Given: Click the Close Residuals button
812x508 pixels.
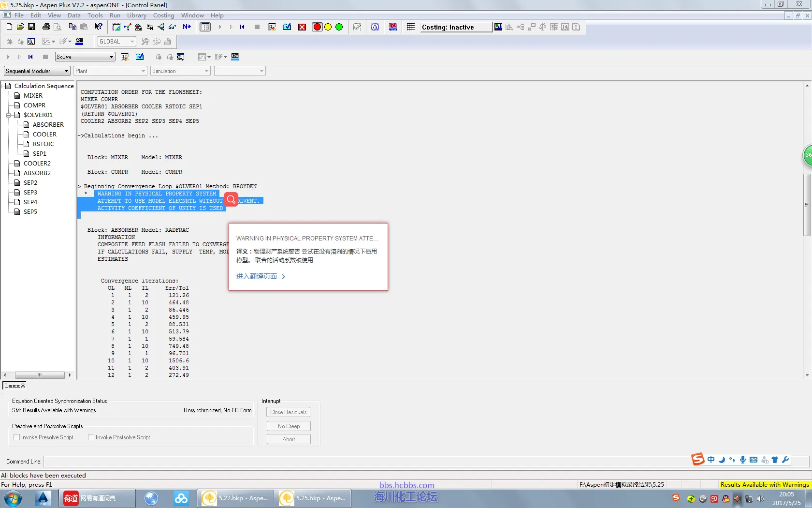Looking at the screenshot, I should 289,412.
